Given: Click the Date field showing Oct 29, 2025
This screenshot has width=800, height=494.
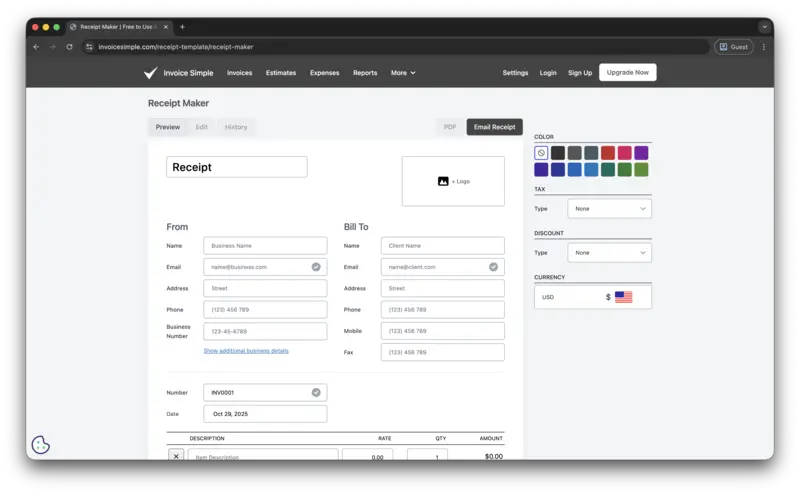Looking at the screenshot, I should (265, 414).
